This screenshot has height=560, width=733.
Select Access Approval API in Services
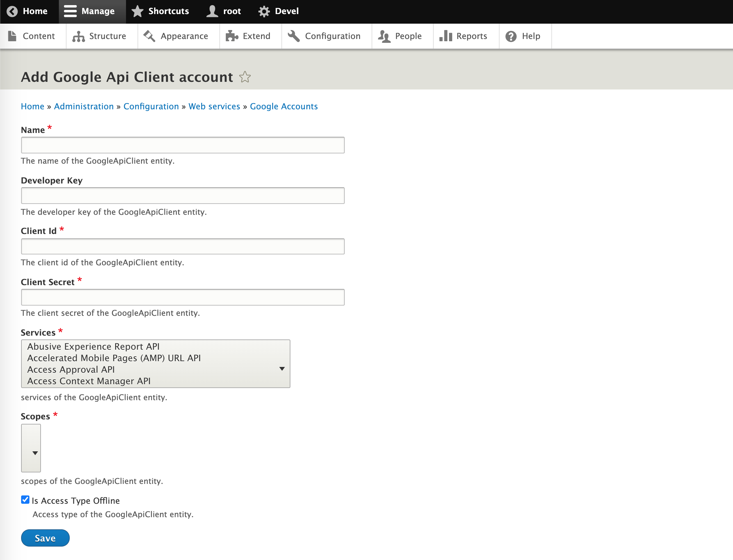tap(71, 369)
